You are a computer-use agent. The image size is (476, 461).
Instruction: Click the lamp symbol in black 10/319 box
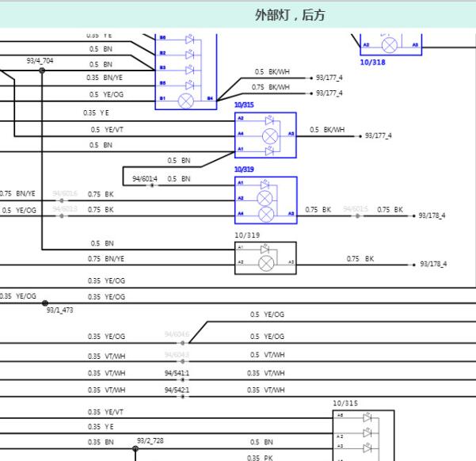point(266,263)
